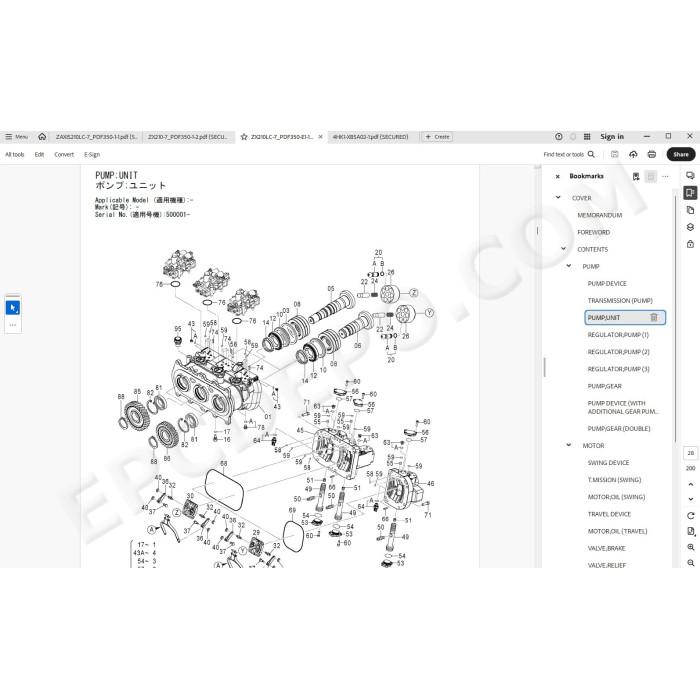Click Sign in
The image size is (700, 700).
612,137
